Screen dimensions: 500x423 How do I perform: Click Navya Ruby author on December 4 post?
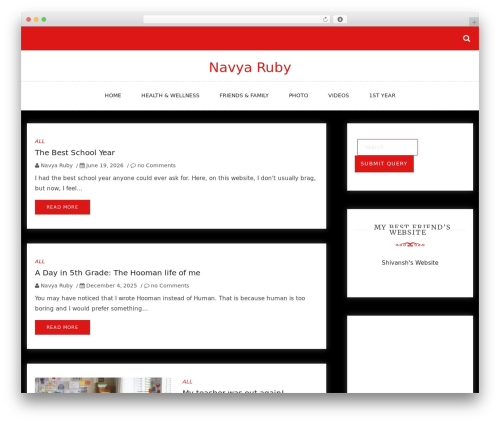click(x=56, y=286)
